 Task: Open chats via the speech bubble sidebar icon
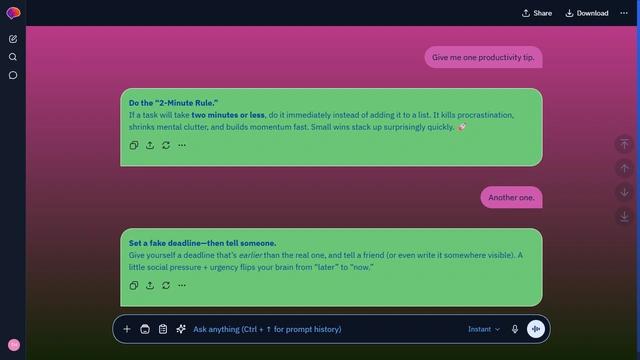13,75
